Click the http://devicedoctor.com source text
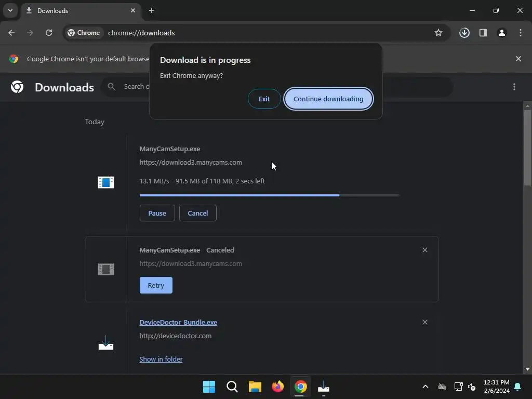Screen dimensions: 532x399 coord(176,336)
